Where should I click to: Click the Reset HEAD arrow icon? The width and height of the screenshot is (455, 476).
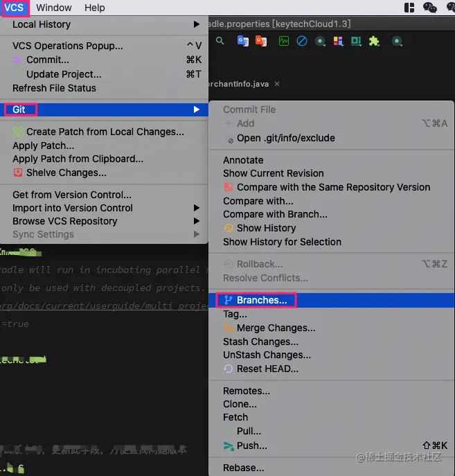(228, 369)
